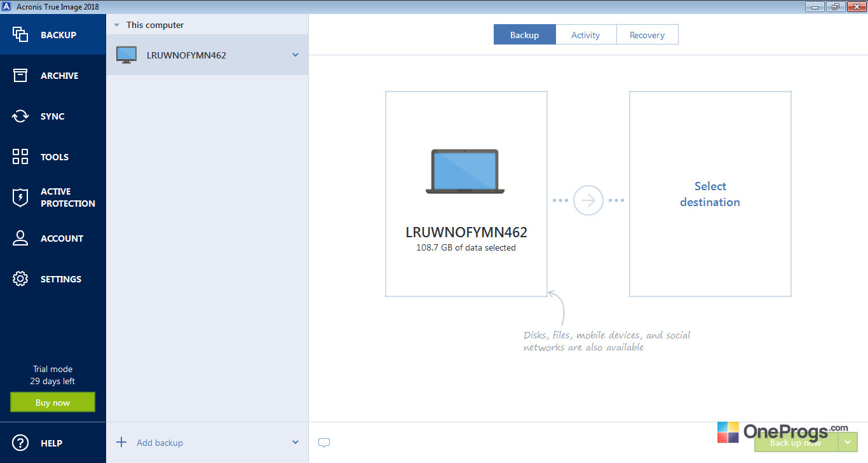Image resolution: width=868 pixels, height=463 pixels.
Task: Open the Back up now options arrow
Action: (x=848, y=442)
